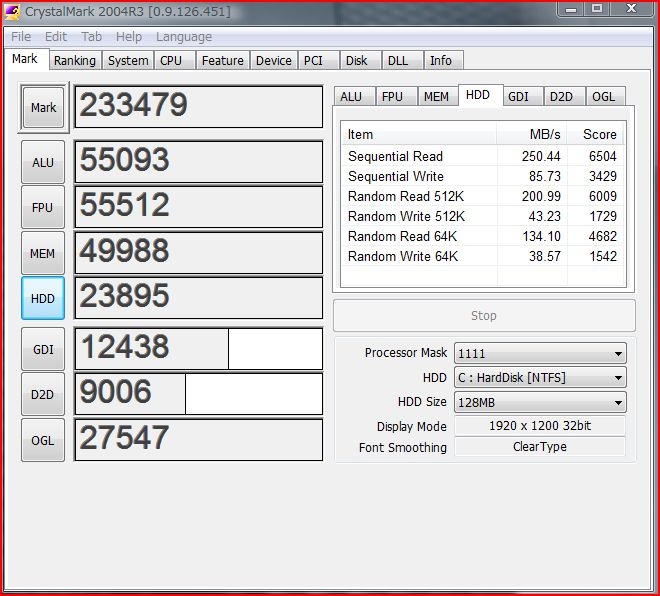Click the Font Smoothing ClearType field
660x596 pixels.
tap(540, 447)
